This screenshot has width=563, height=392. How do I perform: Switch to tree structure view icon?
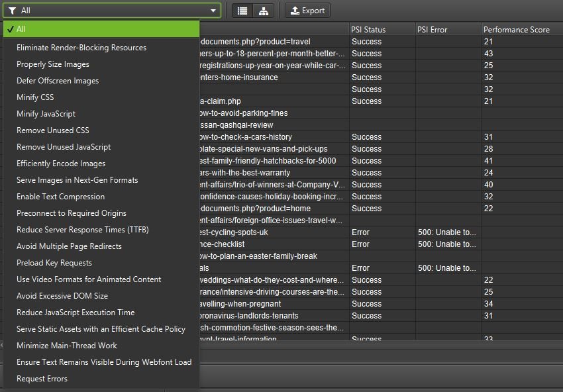264,11
